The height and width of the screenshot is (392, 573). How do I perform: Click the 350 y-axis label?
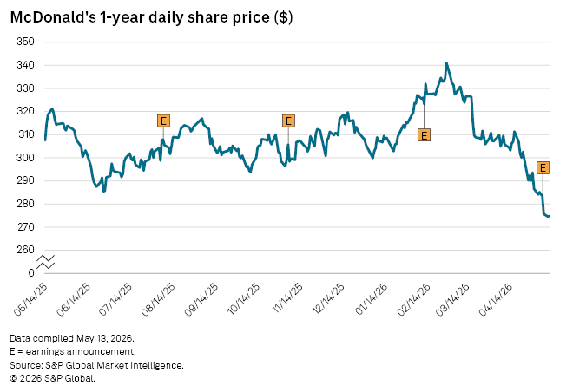tap(25, 42)
